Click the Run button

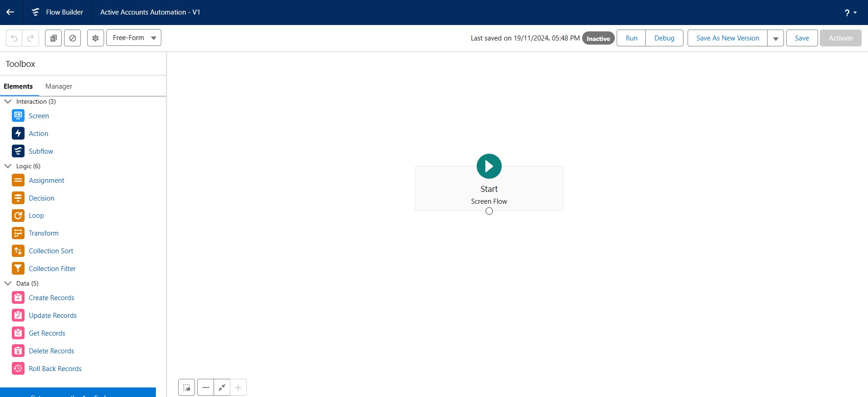(x=631, y=38)
